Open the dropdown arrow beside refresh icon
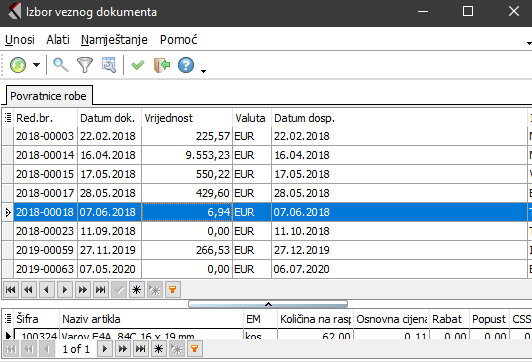532x362 pixels. tap(36, 64)
